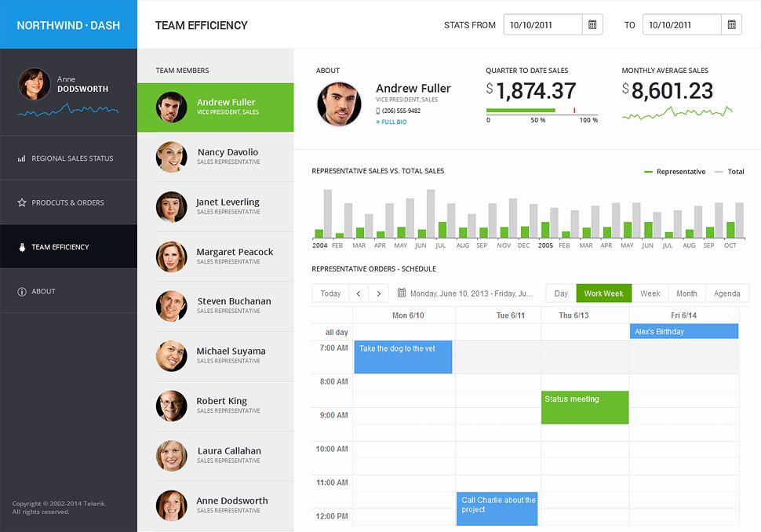Select the Agenda schedule view

point(726,293)
